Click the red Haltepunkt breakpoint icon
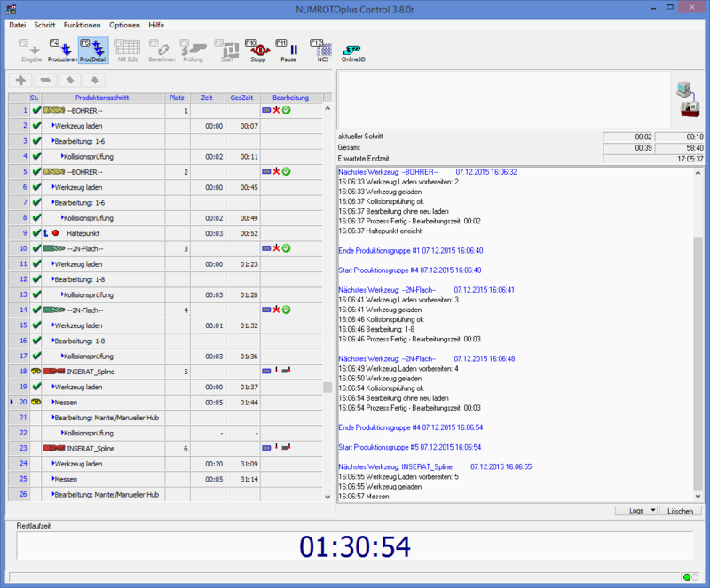This screenshot has height=588, width=710. 55,233
